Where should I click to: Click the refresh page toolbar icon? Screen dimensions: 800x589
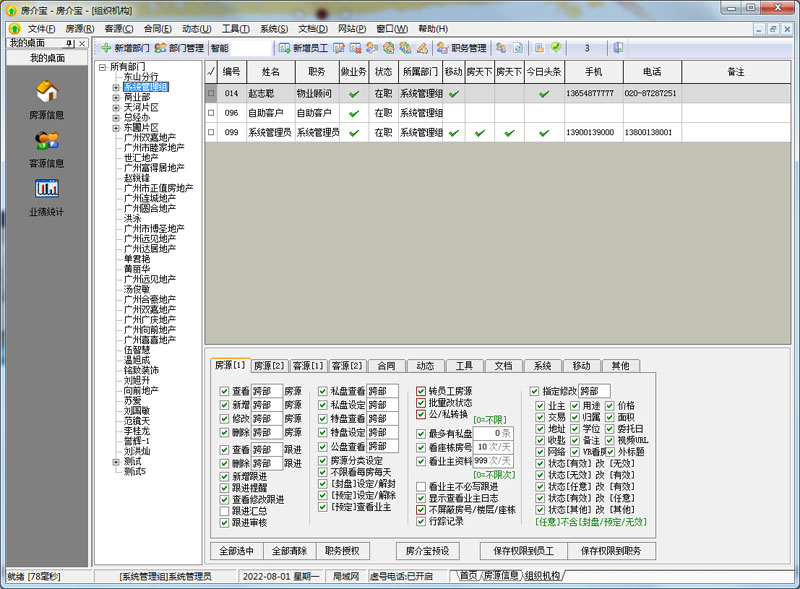[x=518, y=48]
